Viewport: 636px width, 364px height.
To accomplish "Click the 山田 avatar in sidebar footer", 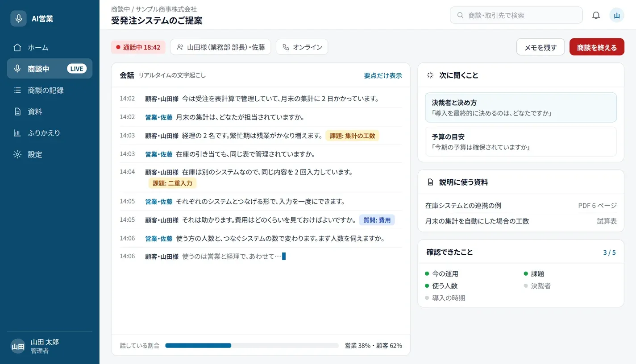I will tap(18, 346).
